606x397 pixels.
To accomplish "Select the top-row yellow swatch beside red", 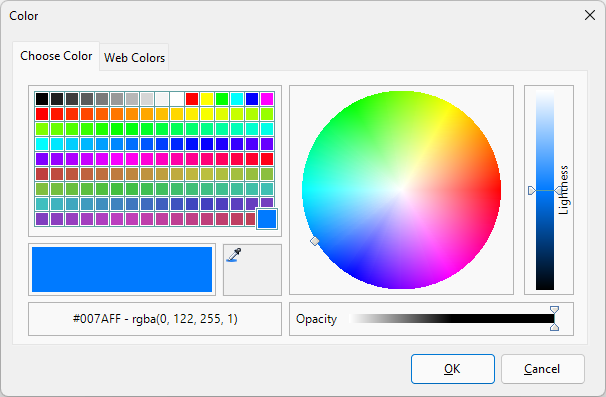I will click(x=207, y=99).
